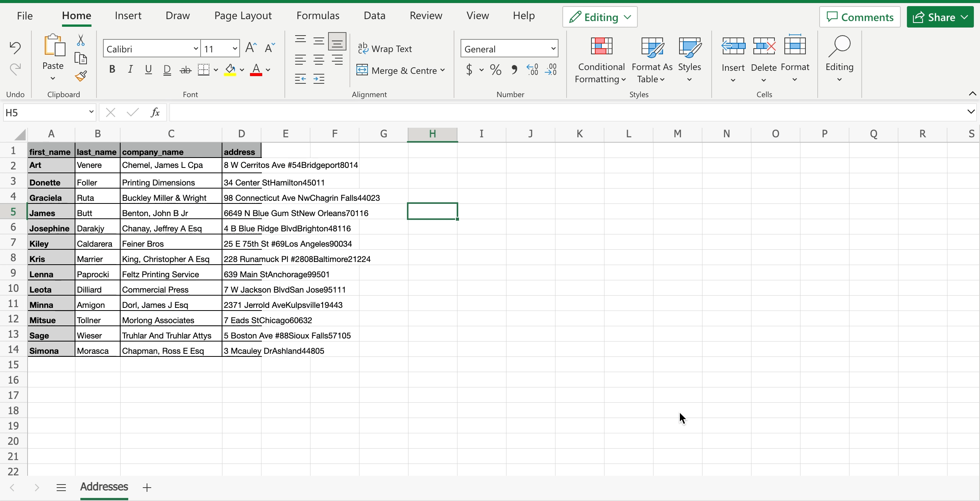Expand the Font Name dropdown
Screen dimensions: 980x501
[x=195, y=49]
